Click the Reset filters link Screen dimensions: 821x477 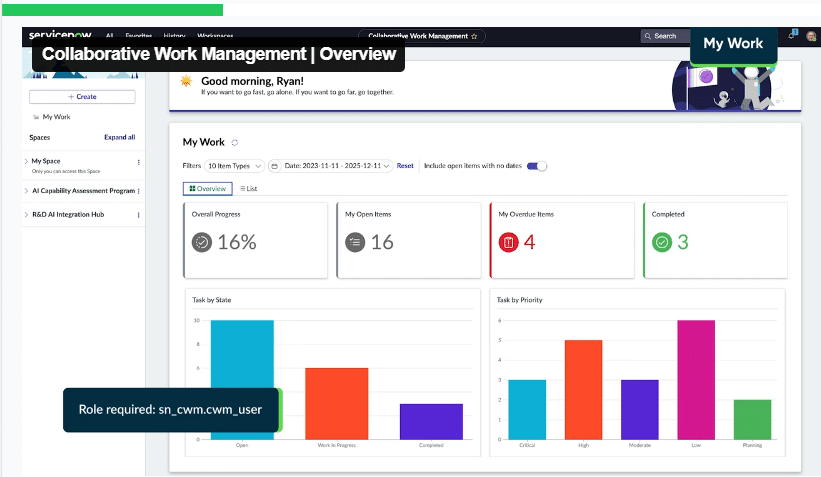coord(405,166)
